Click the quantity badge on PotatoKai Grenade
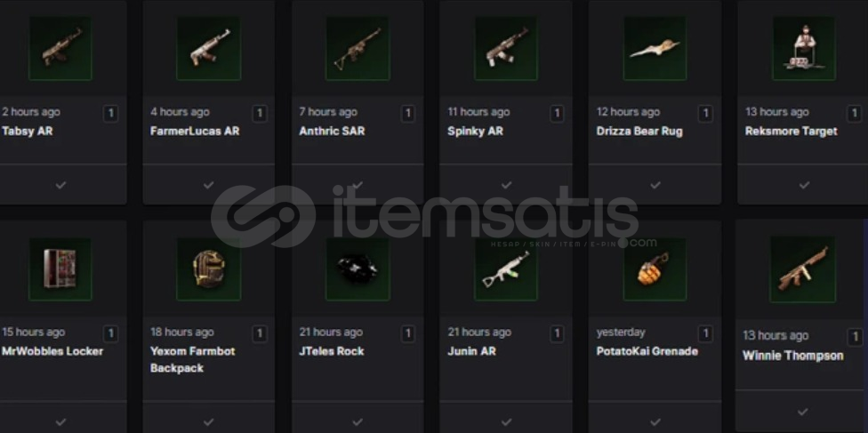868x433 pixels. pyautogui.click(x=705, y=334)
